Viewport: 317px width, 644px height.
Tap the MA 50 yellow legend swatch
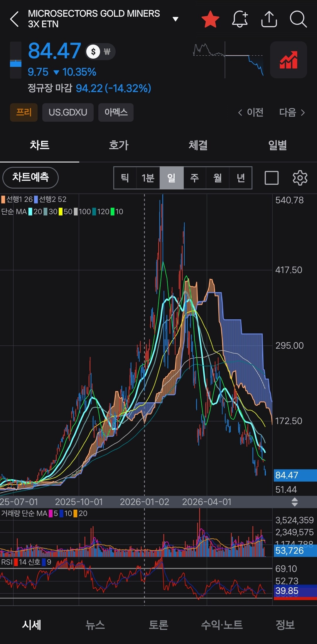point(60,212)
